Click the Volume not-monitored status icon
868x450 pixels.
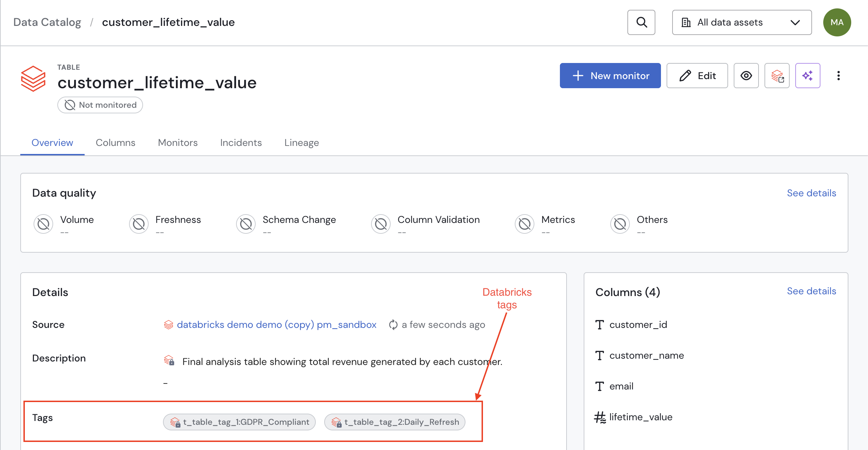click(43, 224)
